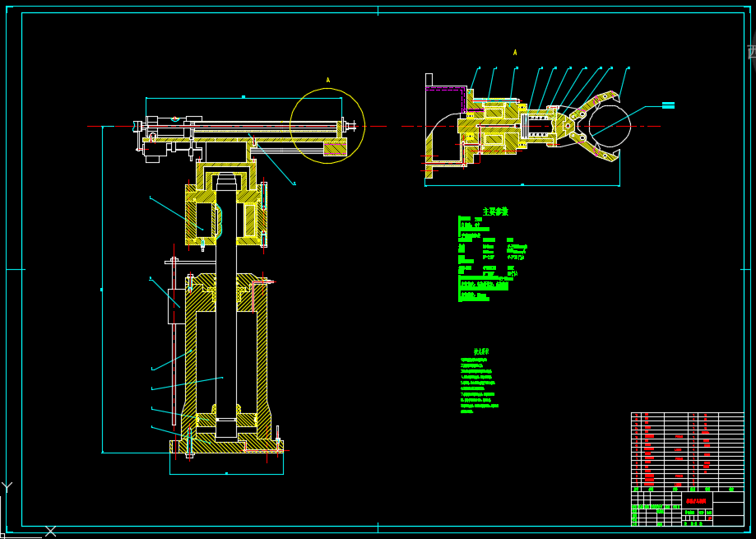Screen dimensions: 756x539
Task: Select the hatched base plate of the column
Action: [226, 446]
